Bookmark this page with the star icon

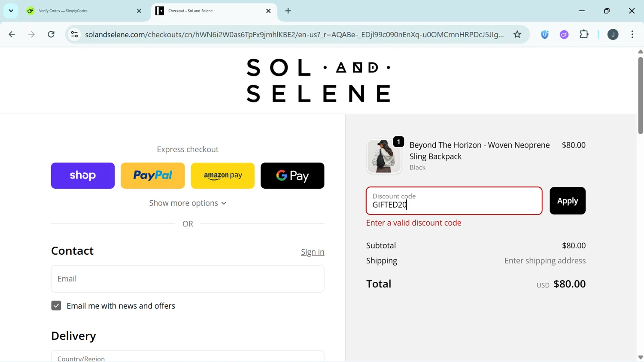(x=517, y=34)
